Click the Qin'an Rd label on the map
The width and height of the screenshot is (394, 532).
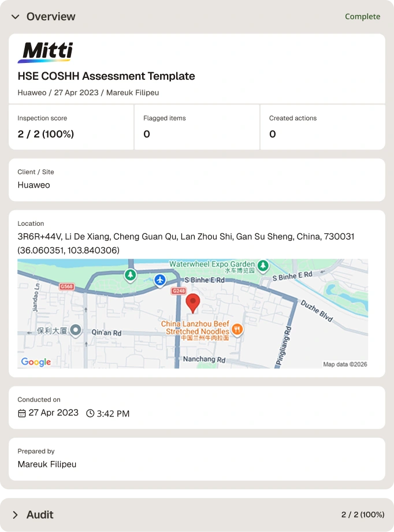coord(106,333)
